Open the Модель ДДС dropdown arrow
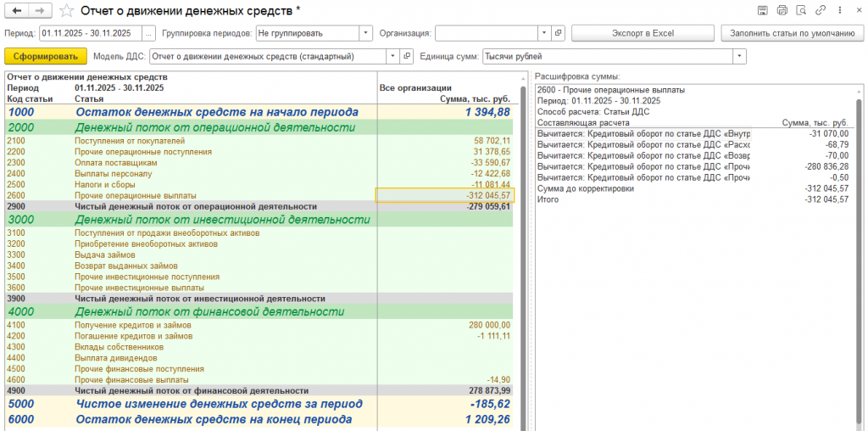This screenshot has height=431, width=868. [393, 56]
